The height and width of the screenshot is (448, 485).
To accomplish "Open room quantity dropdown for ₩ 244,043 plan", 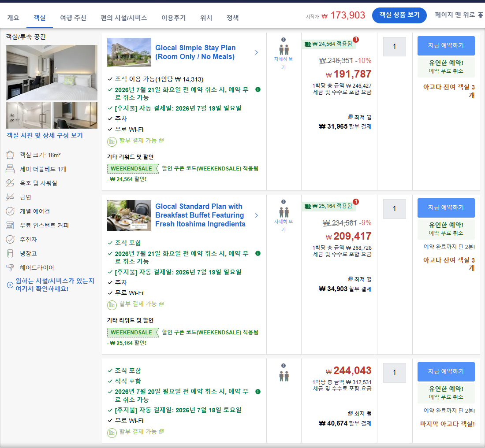I will point(394,373).
